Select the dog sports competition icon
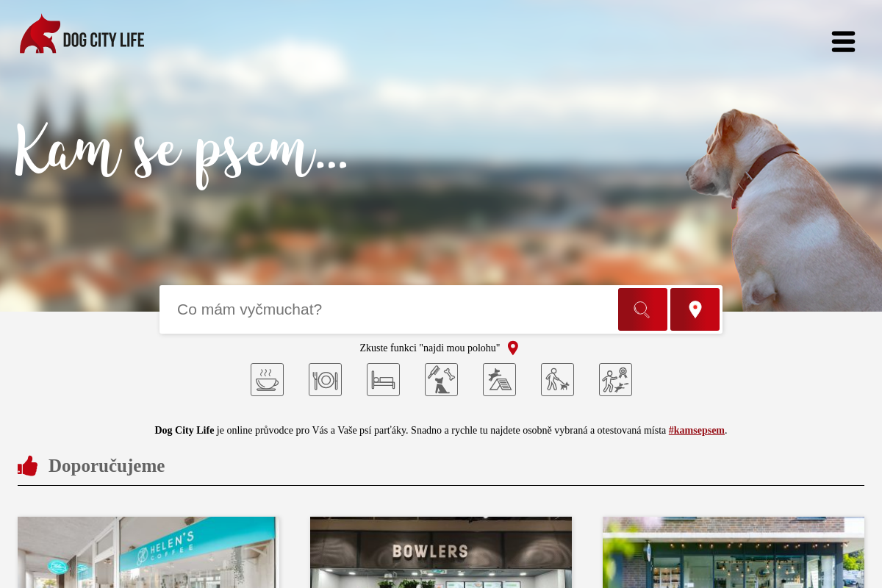This screenshot has height=588, width=882. coord(615,379)
